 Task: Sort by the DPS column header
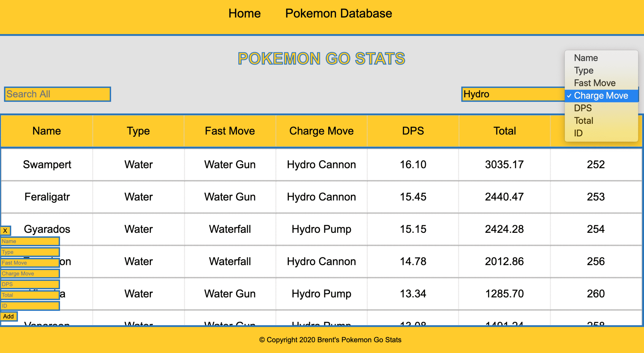point(413,131)
